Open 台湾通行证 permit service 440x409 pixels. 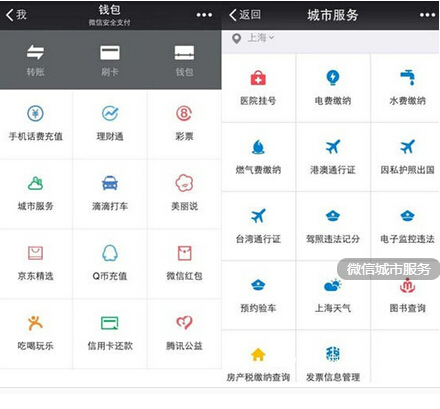[258, 226]
